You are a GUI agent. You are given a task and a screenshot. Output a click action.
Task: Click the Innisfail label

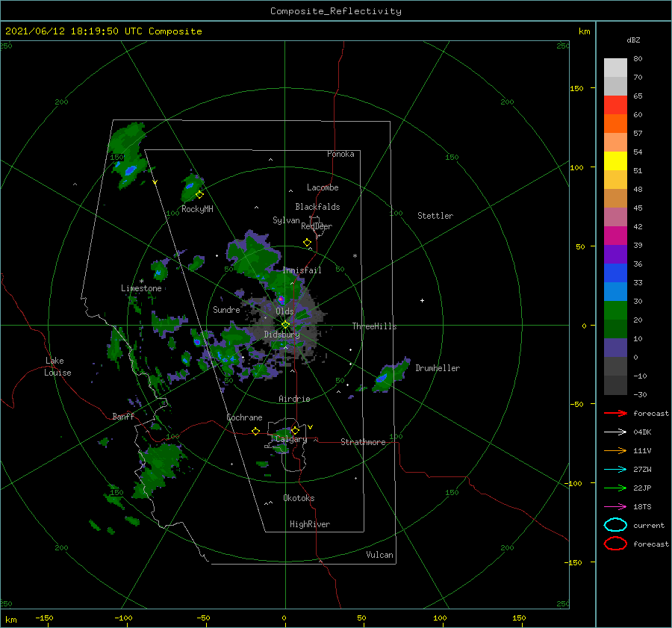coord(302,270)
